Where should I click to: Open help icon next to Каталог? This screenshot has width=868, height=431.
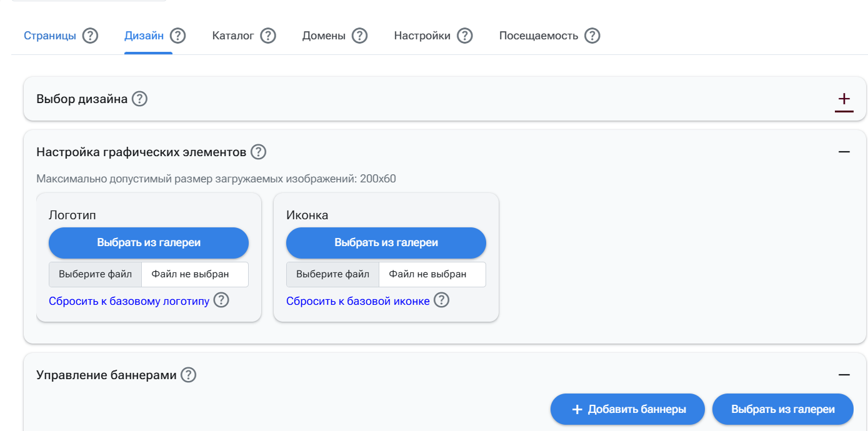(x=268, y=36)
